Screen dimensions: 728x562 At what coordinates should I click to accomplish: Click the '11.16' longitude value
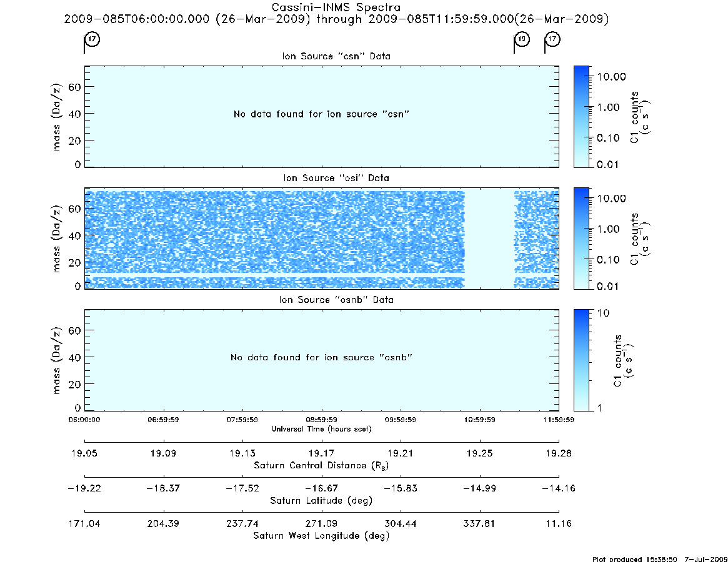click(x=559, y=523)
